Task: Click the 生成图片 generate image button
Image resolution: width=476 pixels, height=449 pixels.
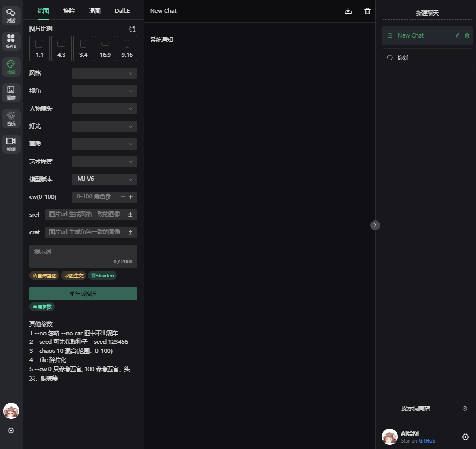Action: [83, 293]
